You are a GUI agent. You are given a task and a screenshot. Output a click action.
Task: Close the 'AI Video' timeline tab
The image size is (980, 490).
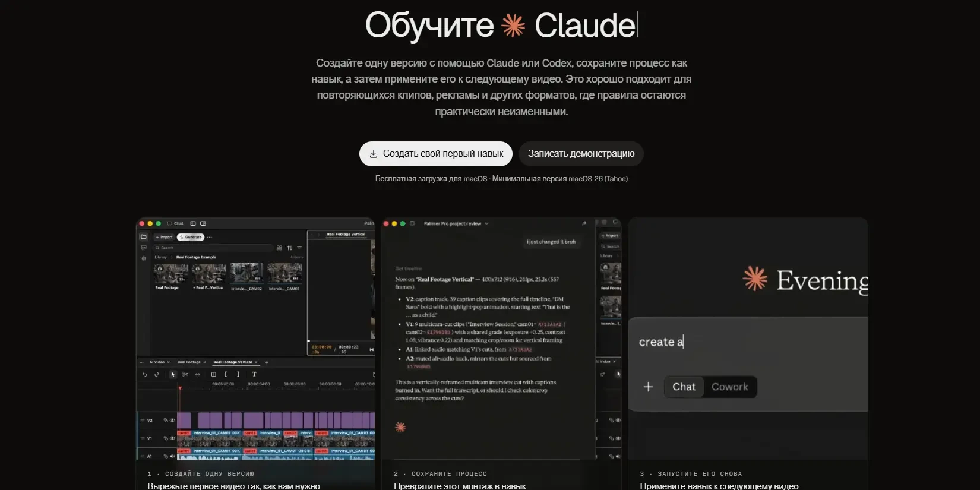(x=169, y=362)
